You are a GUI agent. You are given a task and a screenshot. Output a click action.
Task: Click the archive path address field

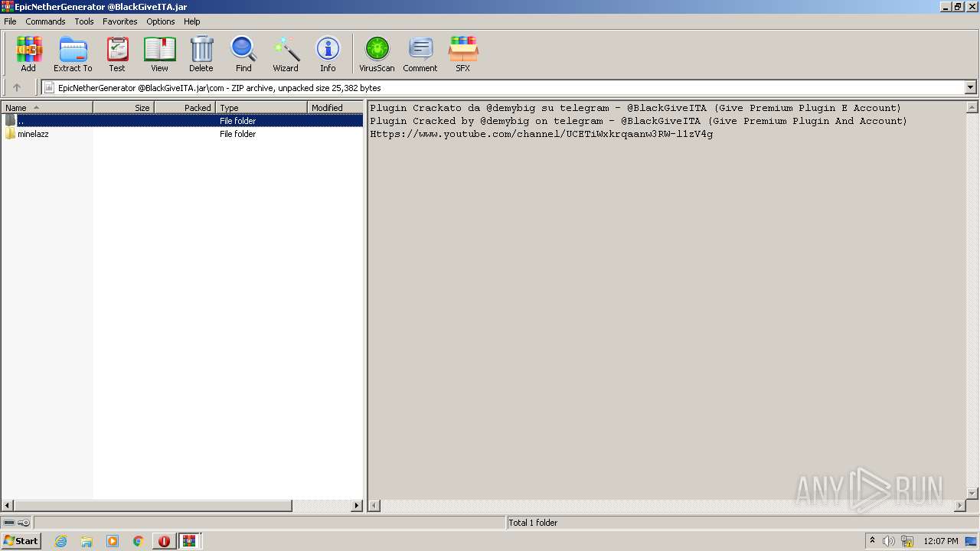[503, 87]
